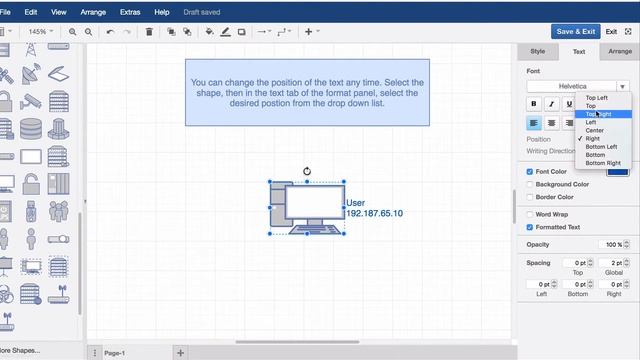Image resolution: width=640 pixels, height=360 pixels.
Task: Toggle shadow rectangle icon in toolbar
Action: click(242, 32)
